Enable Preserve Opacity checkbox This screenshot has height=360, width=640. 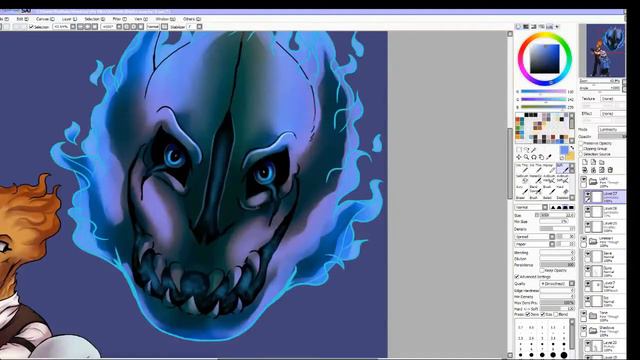(581, 143)
